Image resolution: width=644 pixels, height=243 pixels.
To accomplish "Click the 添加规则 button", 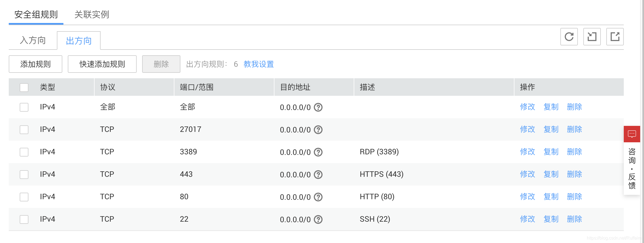I will click(36, 64).
